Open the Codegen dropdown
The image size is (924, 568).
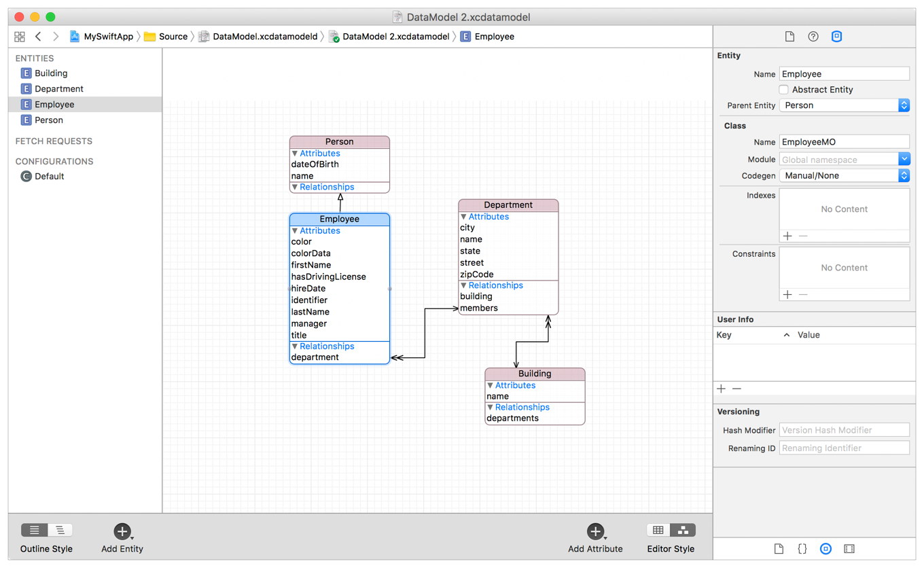point(844,175)
